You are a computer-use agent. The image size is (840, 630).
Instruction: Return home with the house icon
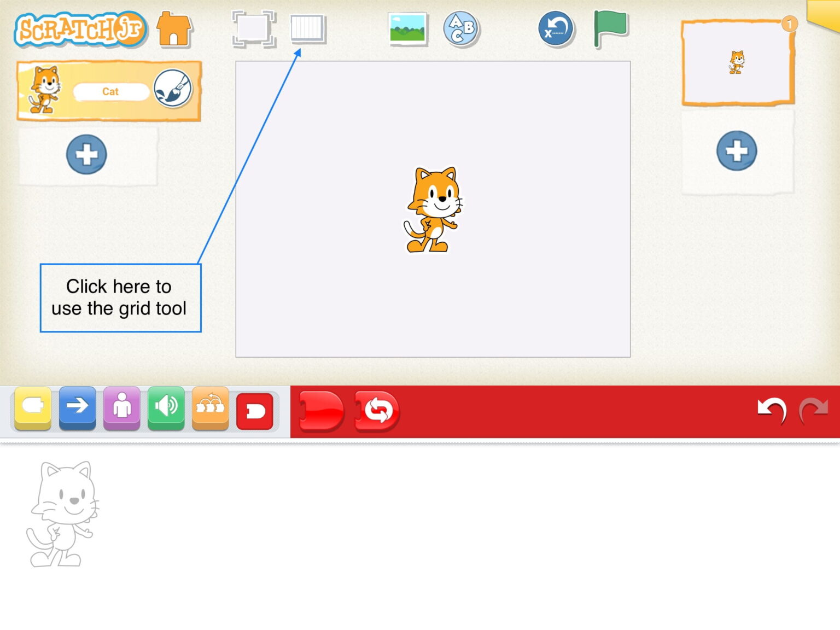[174, 30]
